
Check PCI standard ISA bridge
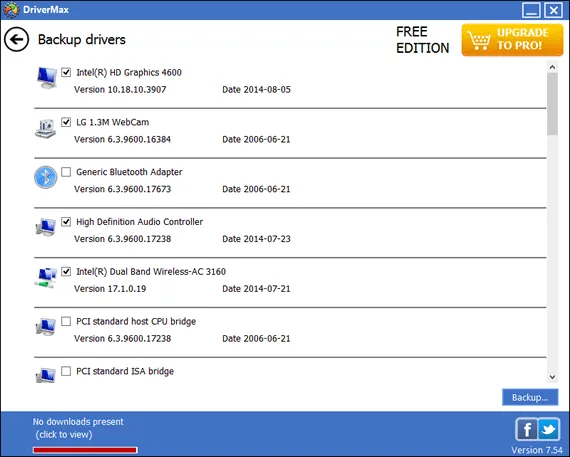66,371
